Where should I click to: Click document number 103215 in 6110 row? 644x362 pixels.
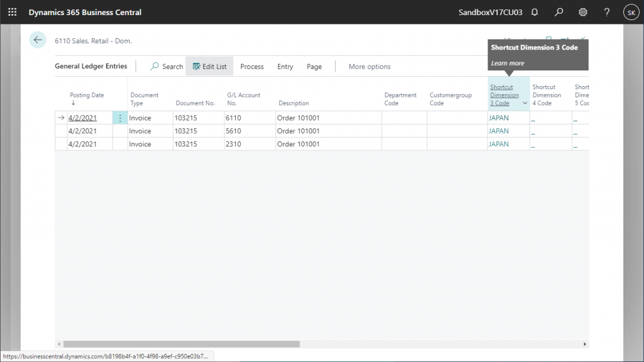(x=186, y=118)
